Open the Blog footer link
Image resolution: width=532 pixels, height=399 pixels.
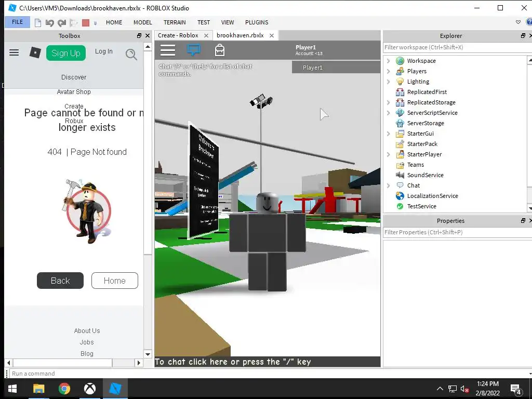coord(87,353)
